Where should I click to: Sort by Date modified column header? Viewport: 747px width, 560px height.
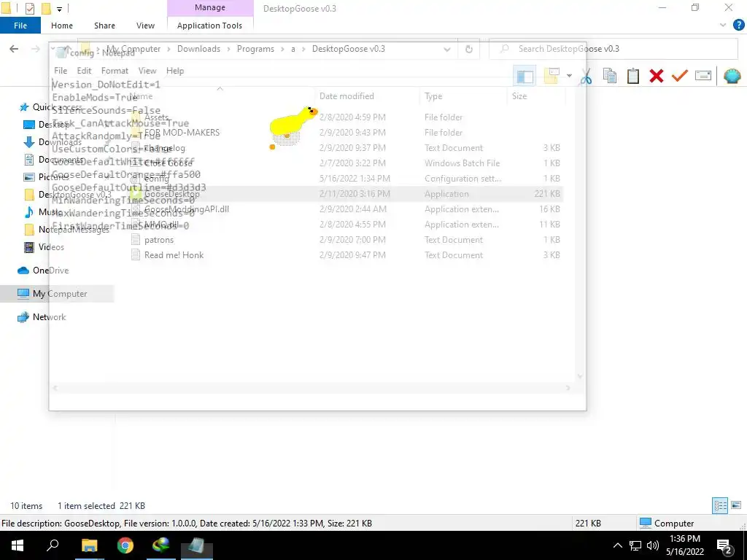pyautogui.click(x=347, y=96)
